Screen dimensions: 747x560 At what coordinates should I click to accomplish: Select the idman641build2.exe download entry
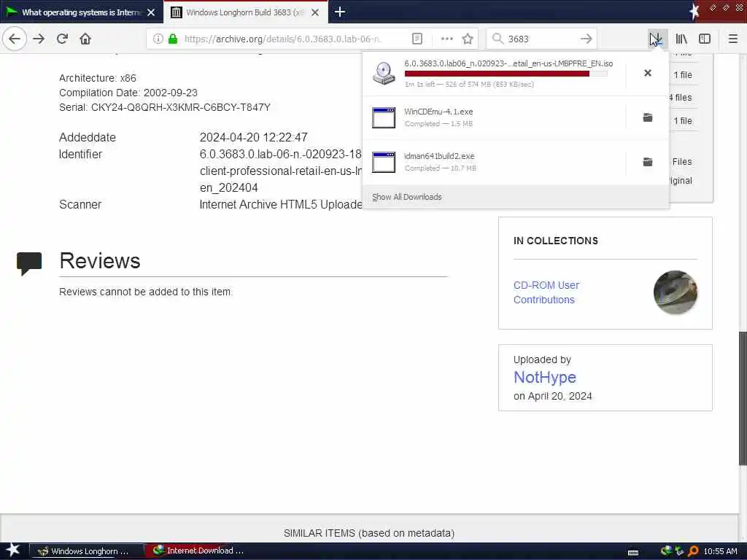pyautogui.click(x=494, y=162)
